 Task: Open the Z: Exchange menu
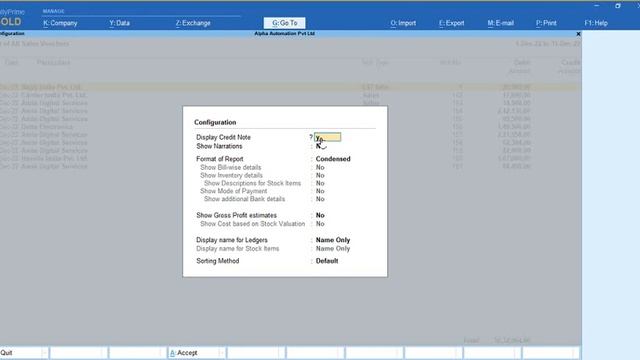point(193,23)
